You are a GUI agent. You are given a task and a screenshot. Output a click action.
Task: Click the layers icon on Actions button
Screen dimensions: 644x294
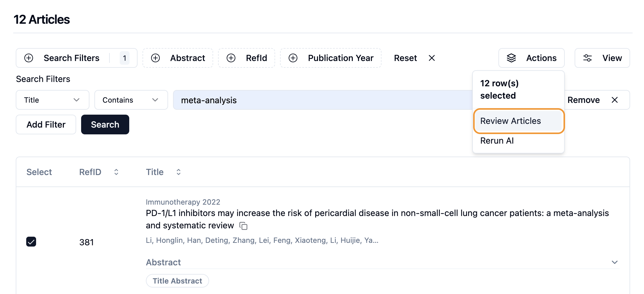pyautogui.click(x=511, y=58)
